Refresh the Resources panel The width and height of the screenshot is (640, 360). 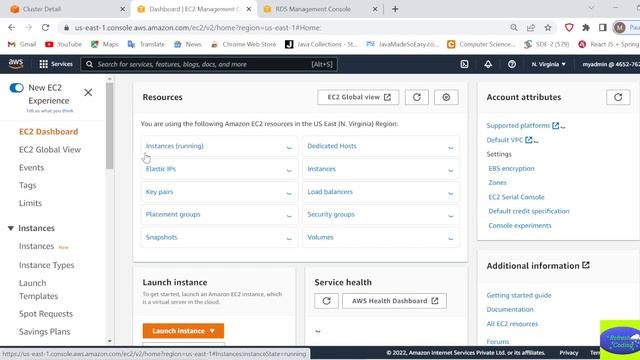tap(417, 97)
